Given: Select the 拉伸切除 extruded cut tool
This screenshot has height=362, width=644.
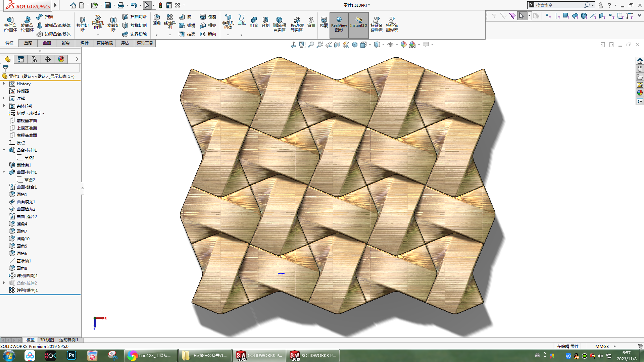Looking at the screenshot, I should (82, 24).
